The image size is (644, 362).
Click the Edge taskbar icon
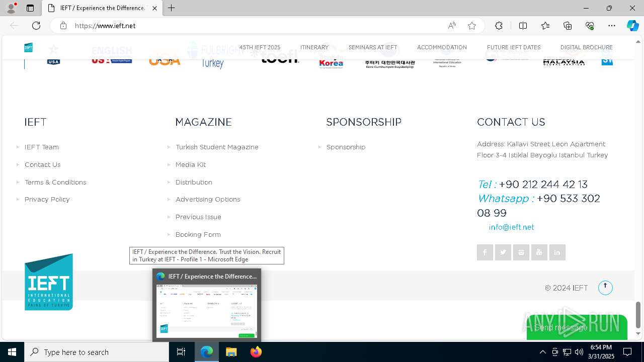point(207,352)
